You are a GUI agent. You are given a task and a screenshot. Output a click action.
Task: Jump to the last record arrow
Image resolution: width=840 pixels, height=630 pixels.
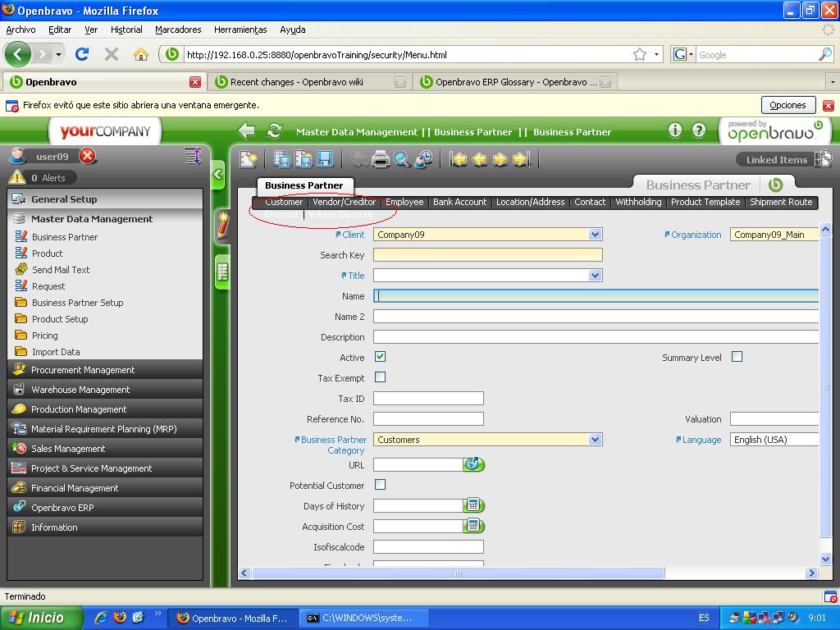coord(522,159)
